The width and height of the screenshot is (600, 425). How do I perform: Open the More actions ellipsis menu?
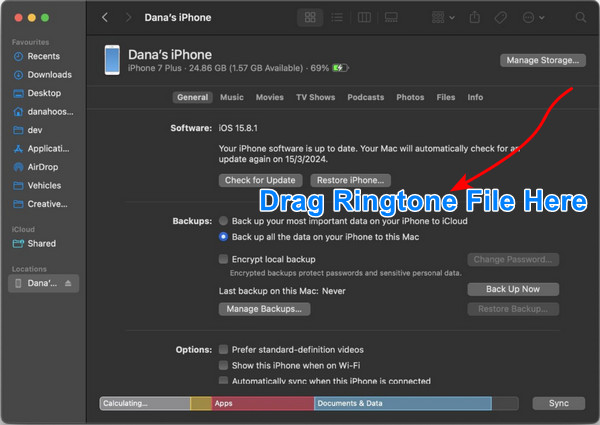(x=532, y=18)
